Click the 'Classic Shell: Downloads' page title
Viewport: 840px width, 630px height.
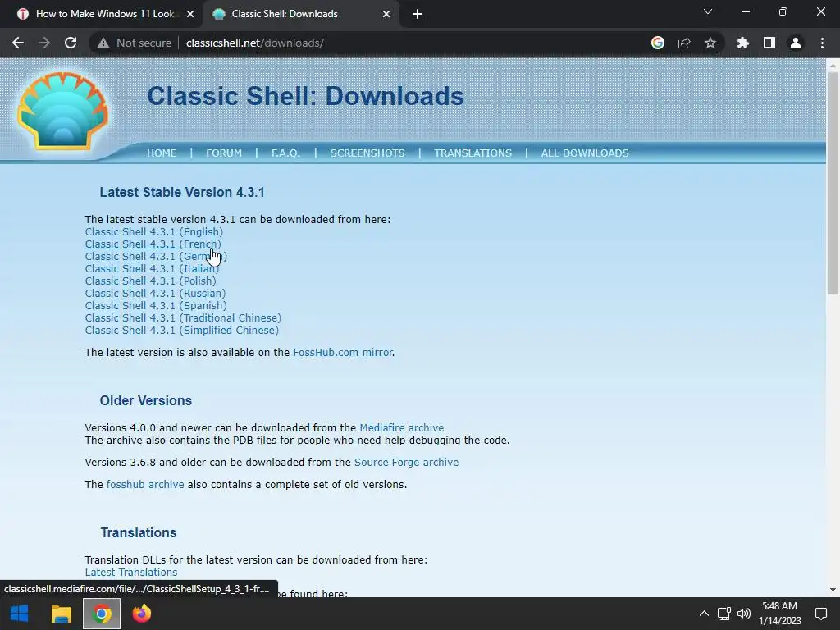tap(305, 97)
